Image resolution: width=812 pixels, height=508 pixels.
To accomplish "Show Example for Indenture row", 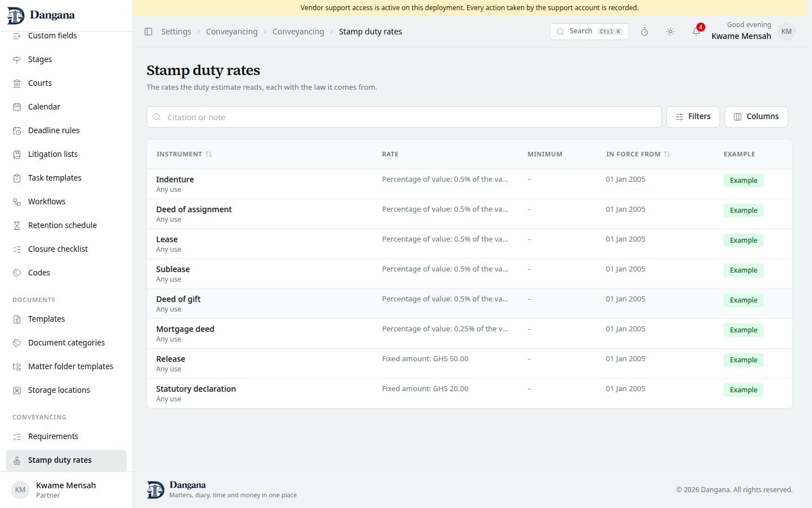I will tap(743, 181).
